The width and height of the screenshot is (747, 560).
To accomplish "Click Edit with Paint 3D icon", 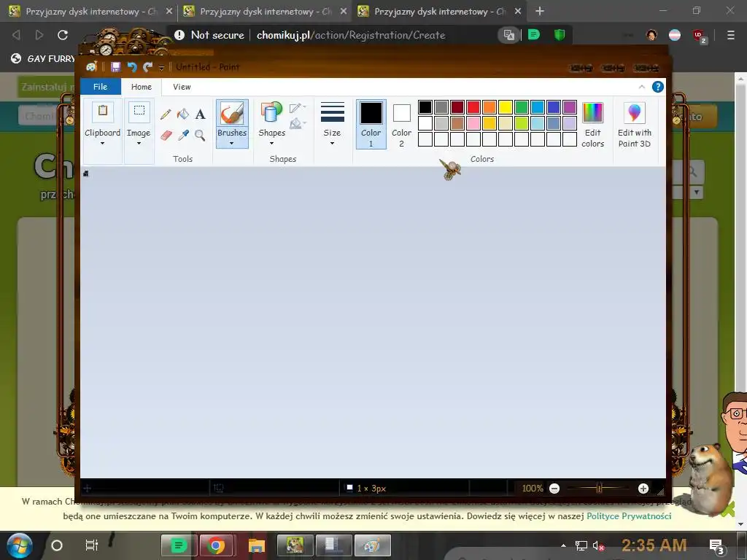I will (x=634, y=113).
